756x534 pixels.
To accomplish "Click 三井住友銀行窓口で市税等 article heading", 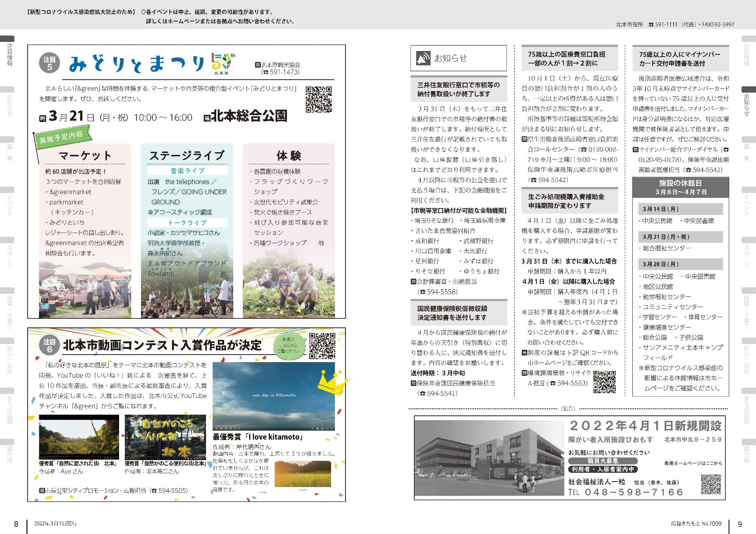I will [x=459, y=89].
